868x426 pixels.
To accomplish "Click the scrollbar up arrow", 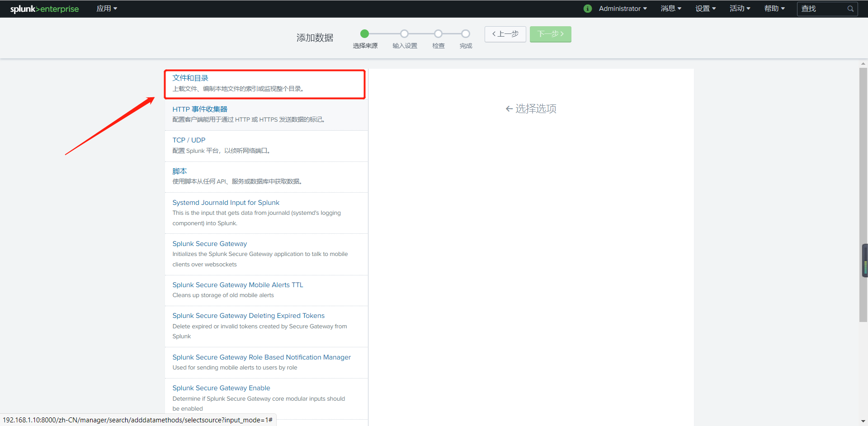I will [863, 64].
